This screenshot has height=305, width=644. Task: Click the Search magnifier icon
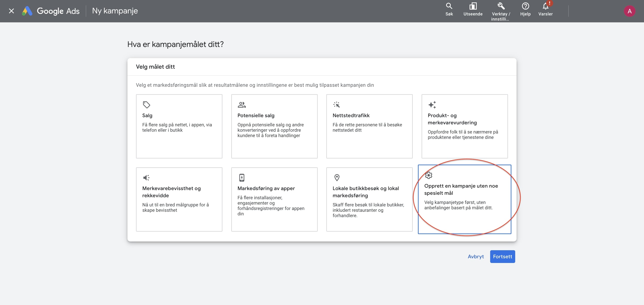click(449, 6)
